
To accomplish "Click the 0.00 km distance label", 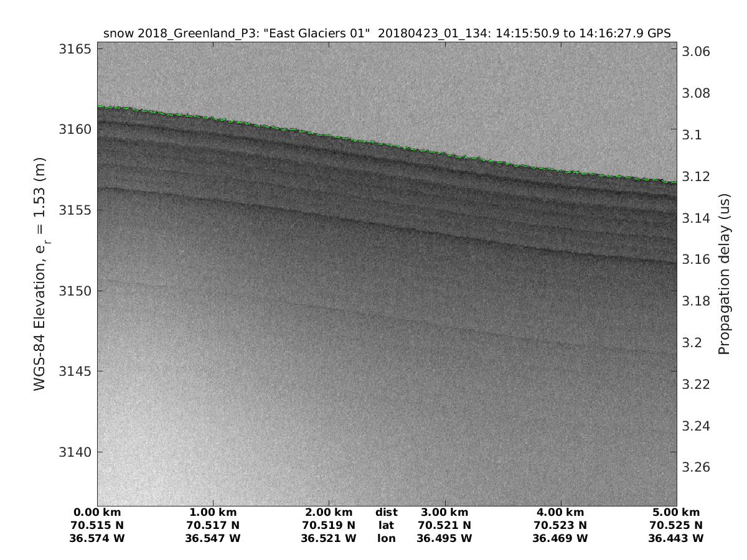I will point(97,513).
